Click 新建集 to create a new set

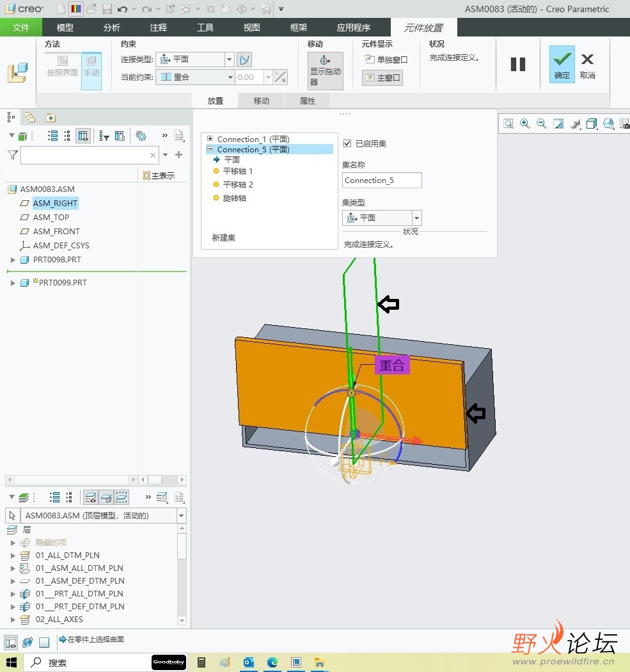coord(224,238)
